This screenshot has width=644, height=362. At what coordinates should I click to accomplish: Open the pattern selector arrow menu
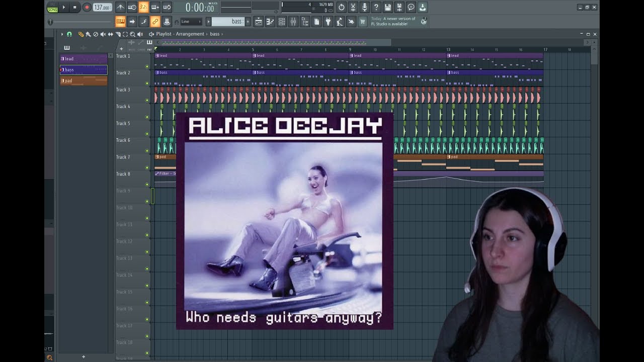click(208, 22)
